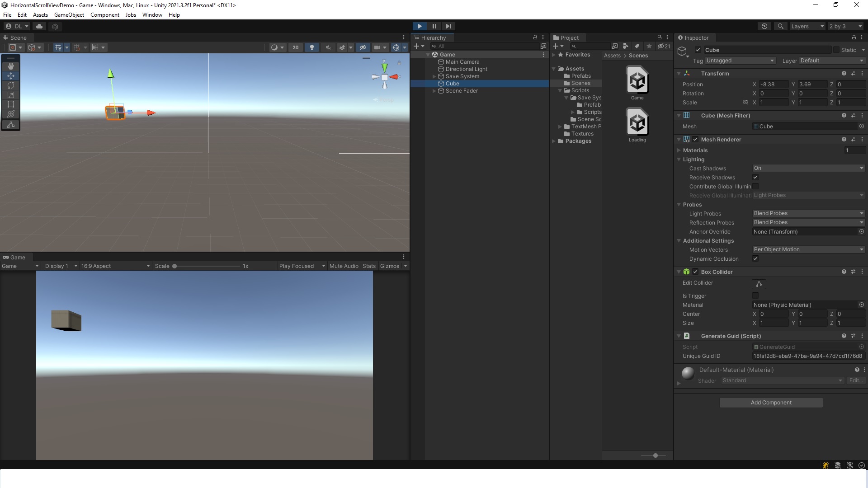Open the Cast Shadows dropdown
Image resolution: width=868 pixels, height=488 pixels.
click(808, 168)
